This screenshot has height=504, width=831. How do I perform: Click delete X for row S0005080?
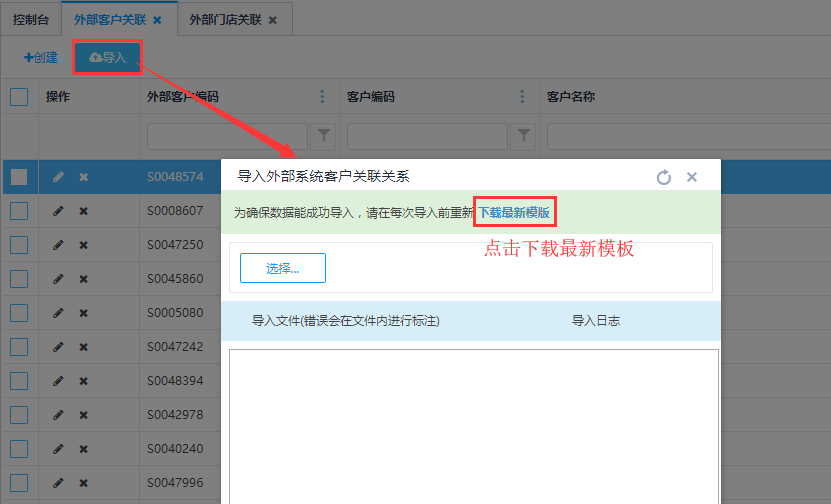84,313
